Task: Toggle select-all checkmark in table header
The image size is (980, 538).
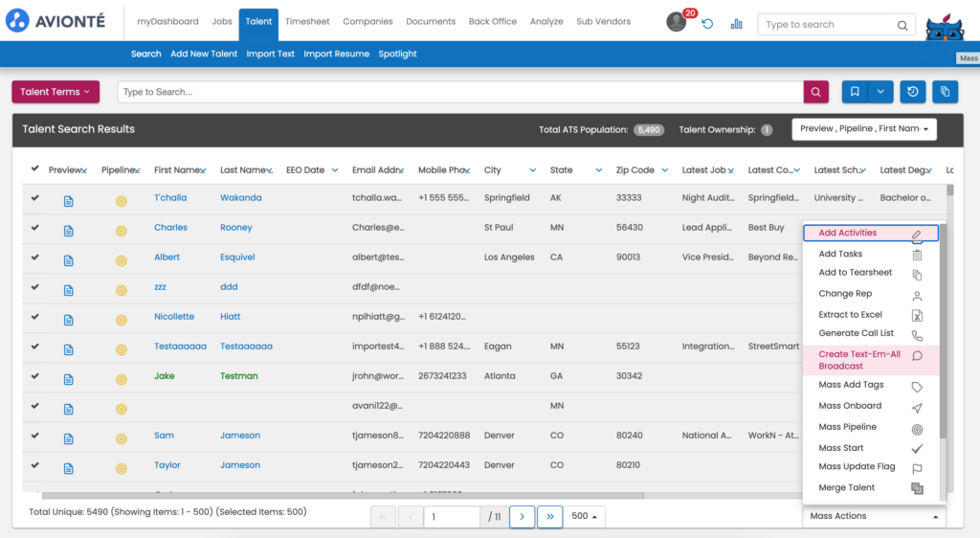Action: tap(35, 169)
